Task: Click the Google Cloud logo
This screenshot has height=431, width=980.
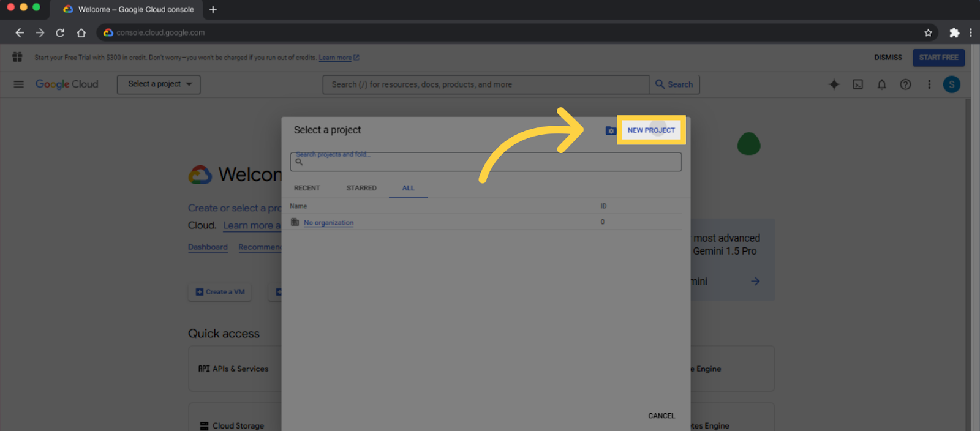Action: coord(67,84)
